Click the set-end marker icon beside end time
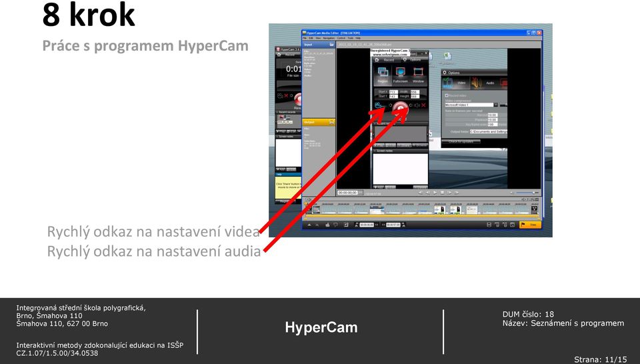The height and width of the screenshot is (364, 640). (404, 225)
